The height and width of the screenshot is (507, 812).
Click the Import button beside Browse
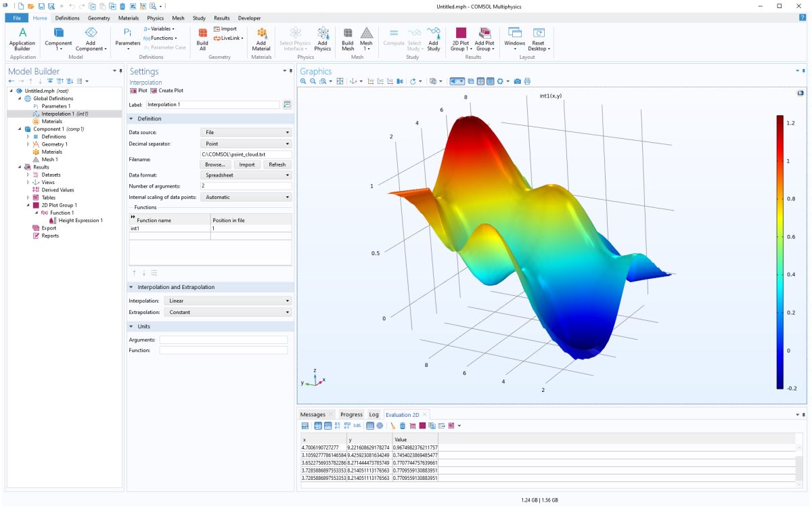pos(247,164)
